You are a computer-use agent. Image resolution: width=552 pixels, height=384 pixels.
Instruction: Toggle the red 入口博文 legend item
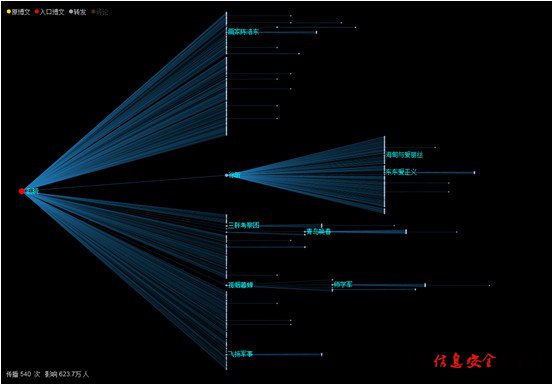coord(50,12)
